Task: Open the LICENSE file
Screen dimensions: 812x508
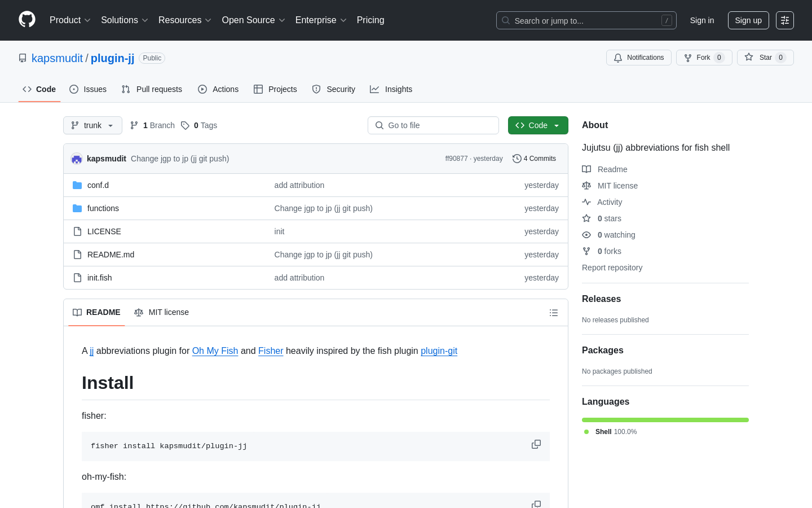Action: coord(104,231)
